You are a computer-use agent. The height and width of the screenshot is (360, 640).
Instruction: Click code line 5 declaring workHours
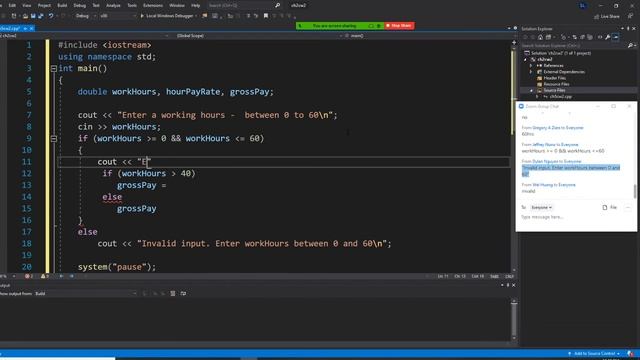pos(176,92)
